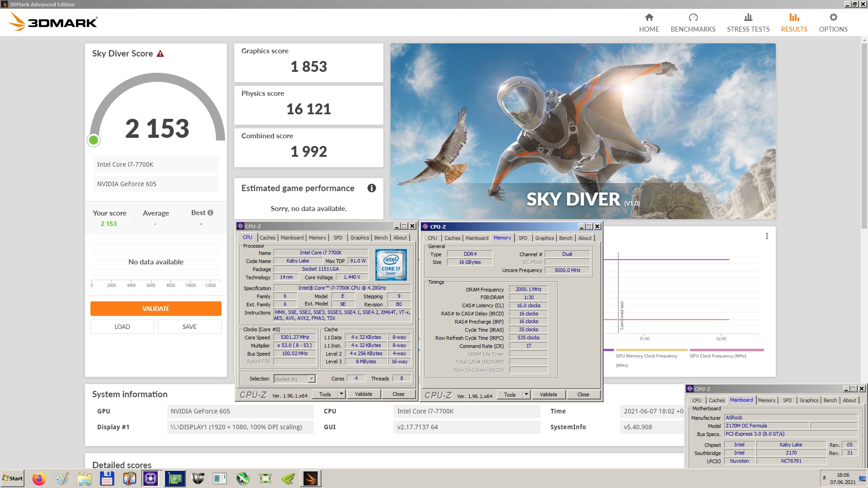
Task: Open Paint from the taskbar
Action: click(61, 479)
